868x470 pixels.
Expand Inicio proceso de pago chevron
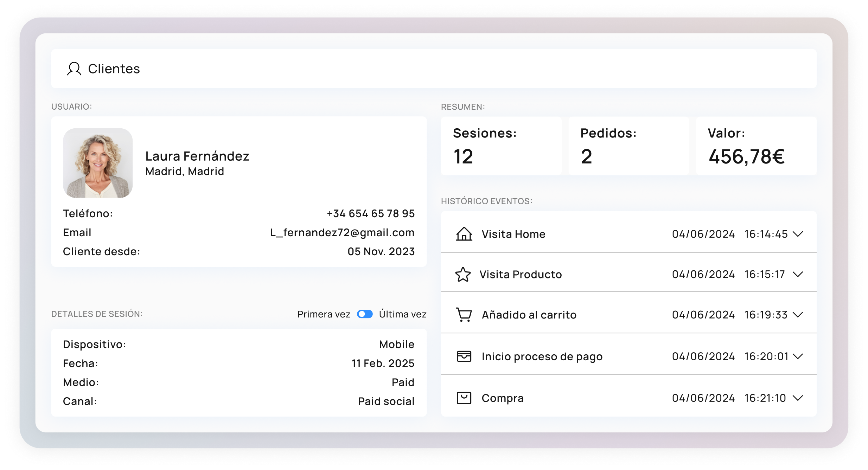(x=798, y=356)
